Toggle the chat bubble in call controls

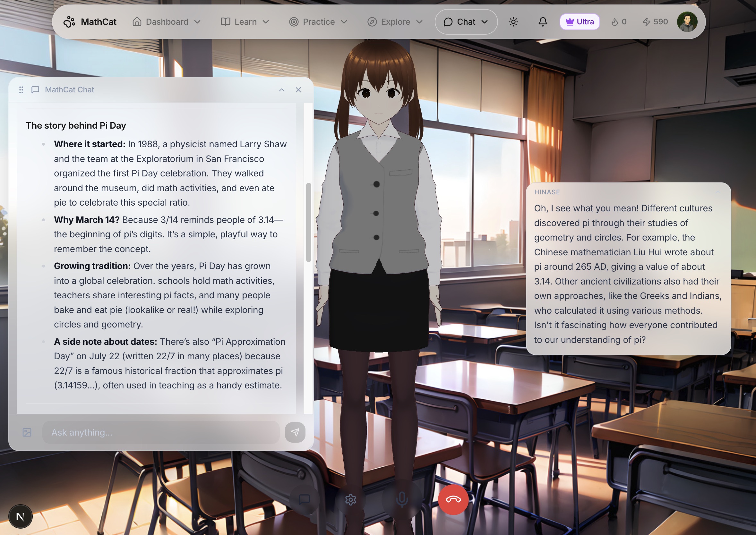point(304,499)
